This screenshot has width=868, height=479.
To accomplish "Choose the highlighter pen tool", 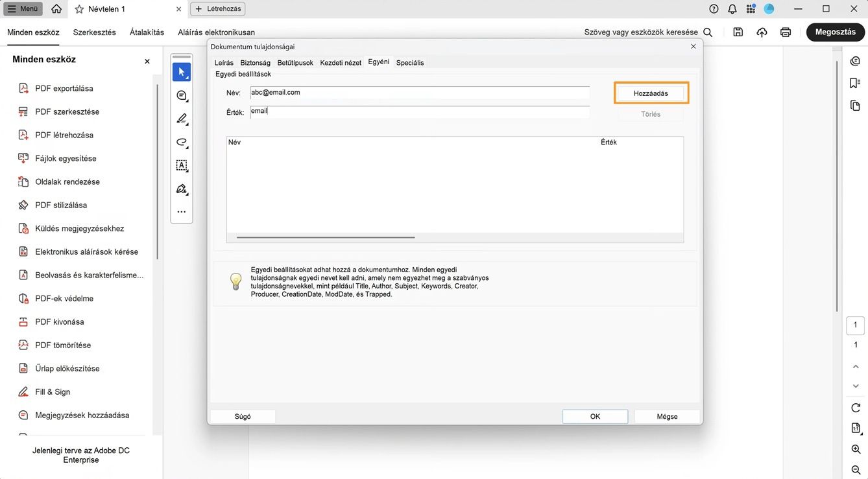I will [x=182, y=119].
